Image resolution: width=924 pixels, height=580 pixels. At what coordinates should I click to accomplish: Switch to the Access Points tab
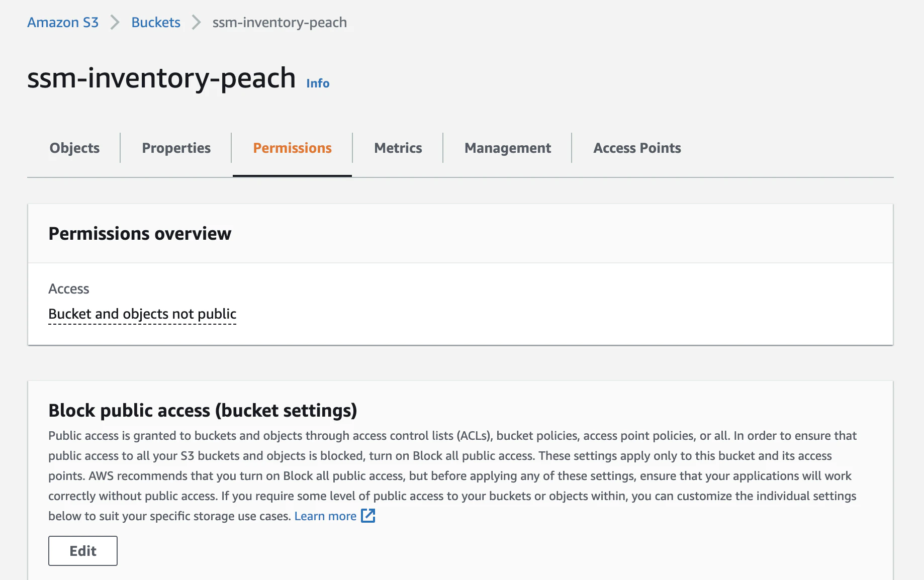point(637,148)
